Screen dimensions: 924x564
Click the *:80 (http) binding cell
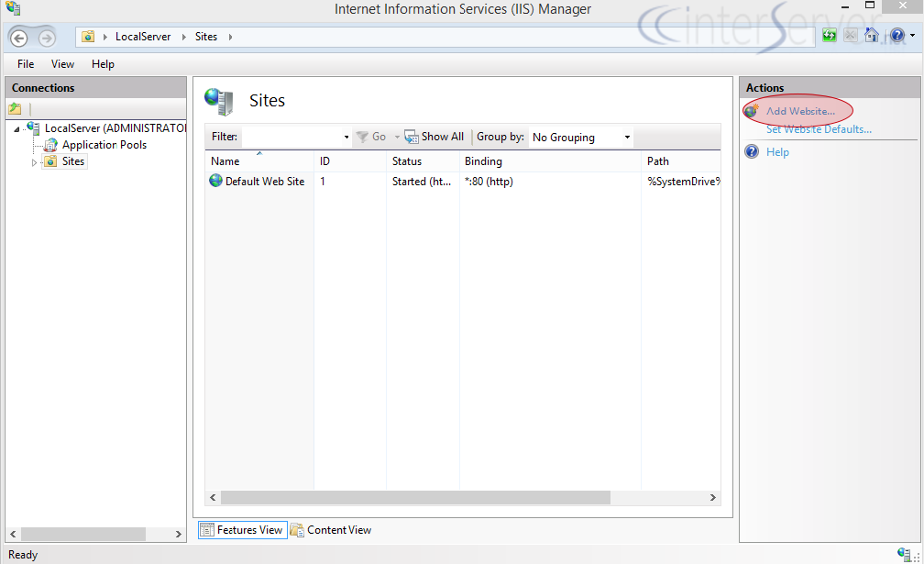489,182
